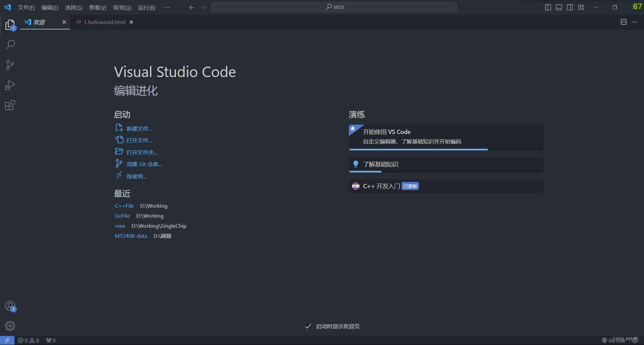This screenshot has width=644, height=345.
Task: Go forward with navigation arrow
Action: coord(203,7)
